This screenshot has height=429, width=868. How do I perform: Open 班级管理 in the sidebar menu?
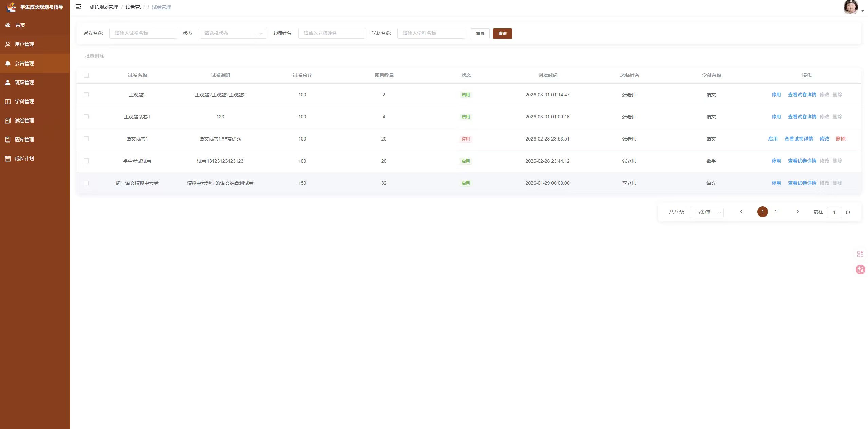[x=35, y=82]
